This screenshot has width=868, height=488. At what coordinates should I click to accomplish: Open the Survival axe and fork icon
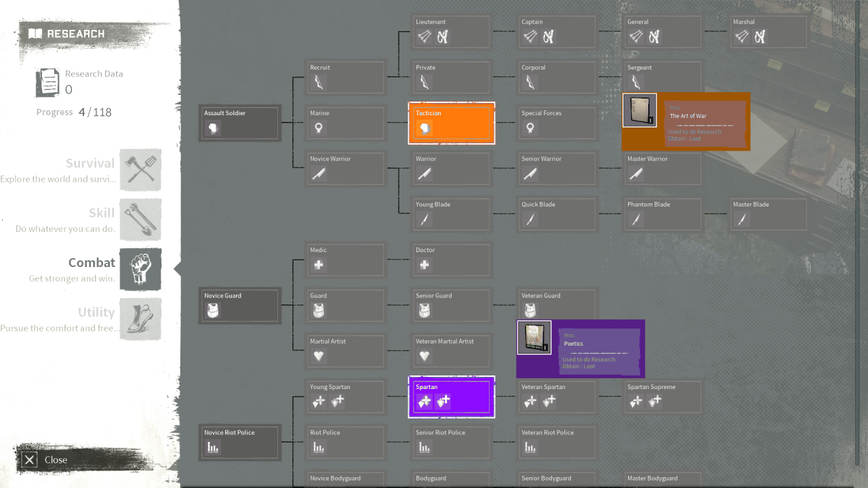140,169
